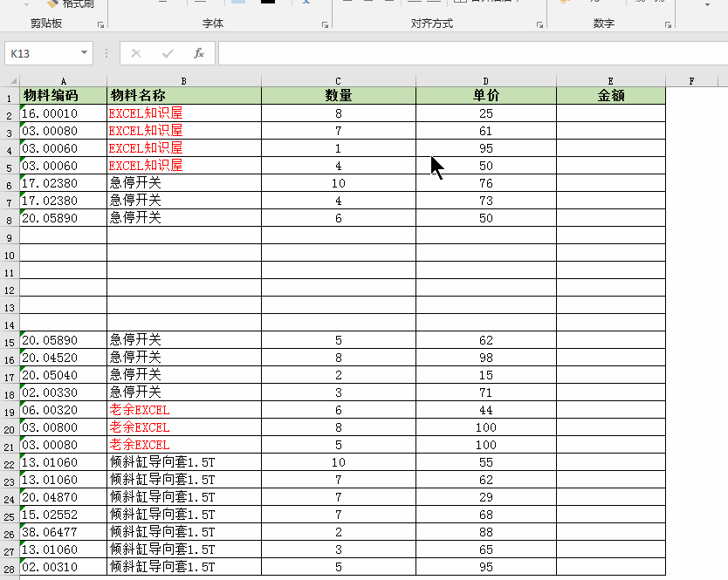Click the 物料编码 header cell
728x580 pixels.
coord(63,96)
